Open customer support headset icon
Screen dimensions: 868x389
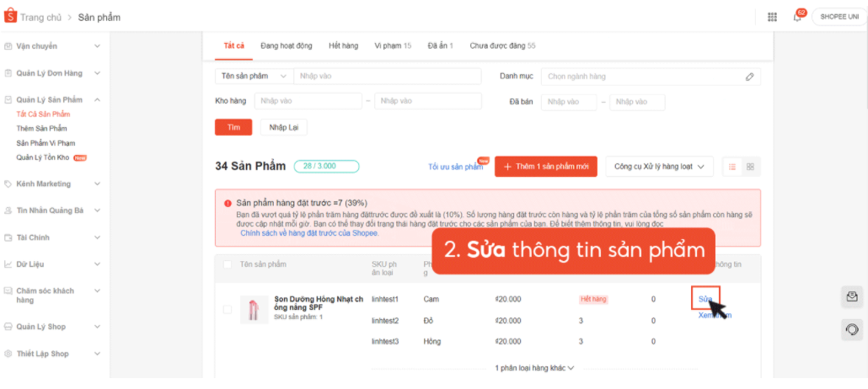tap(852, 329)
